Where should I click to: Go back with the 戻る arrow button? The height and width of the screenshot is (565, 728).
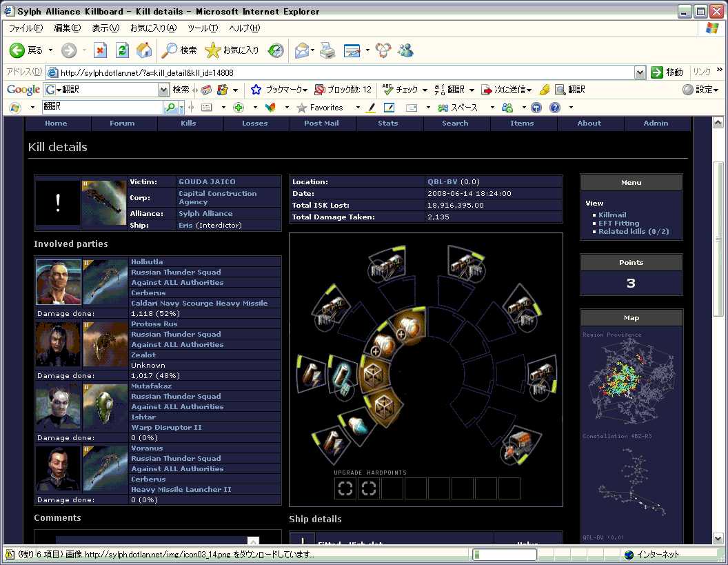[26, 50]
